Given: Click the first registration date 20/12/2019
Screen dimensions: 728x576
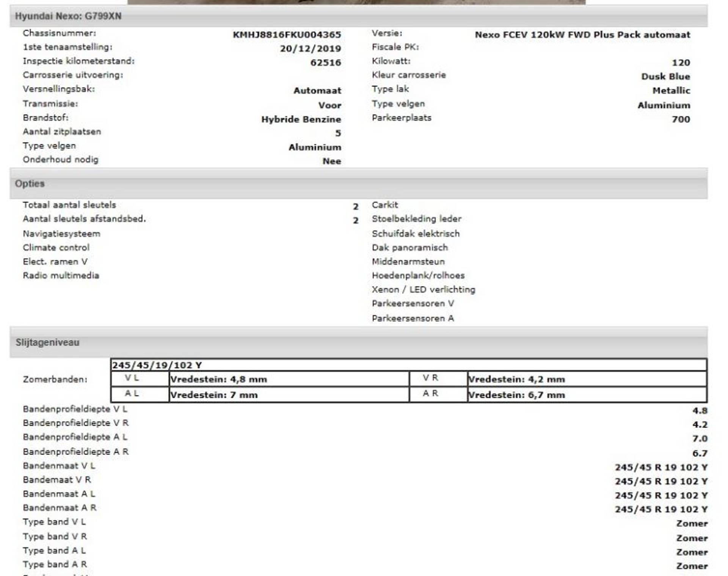Looking at the screenshot, I should pos(310,49).
